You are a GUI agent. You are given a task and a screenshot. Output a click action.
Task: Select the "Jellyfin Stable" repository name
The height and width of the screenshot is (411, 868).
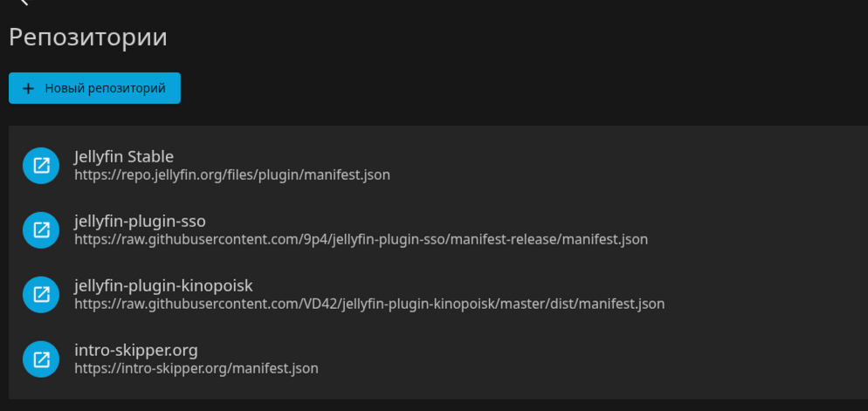point(124,156)
